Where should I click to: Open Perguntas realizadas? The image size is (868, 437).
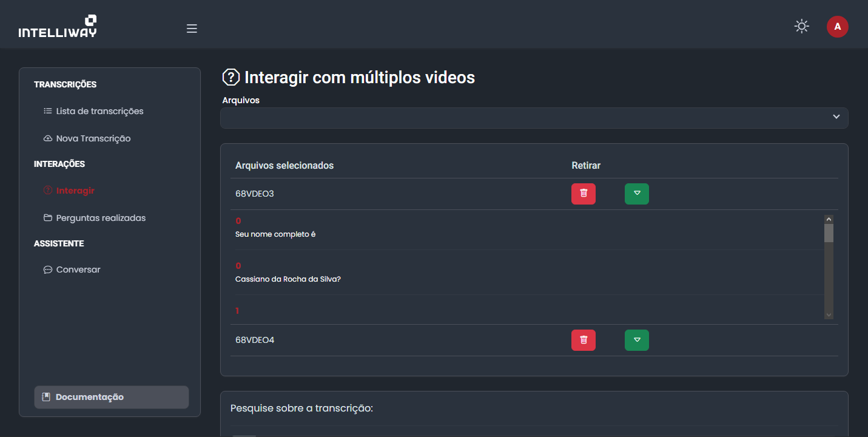(x=101, y=218)
